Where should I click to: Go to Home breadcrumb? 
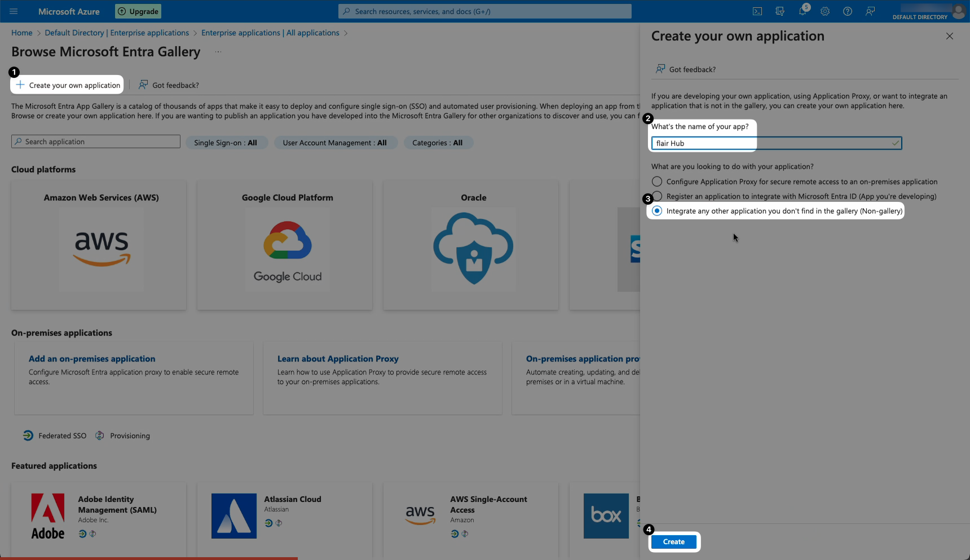tap(22, 33)
